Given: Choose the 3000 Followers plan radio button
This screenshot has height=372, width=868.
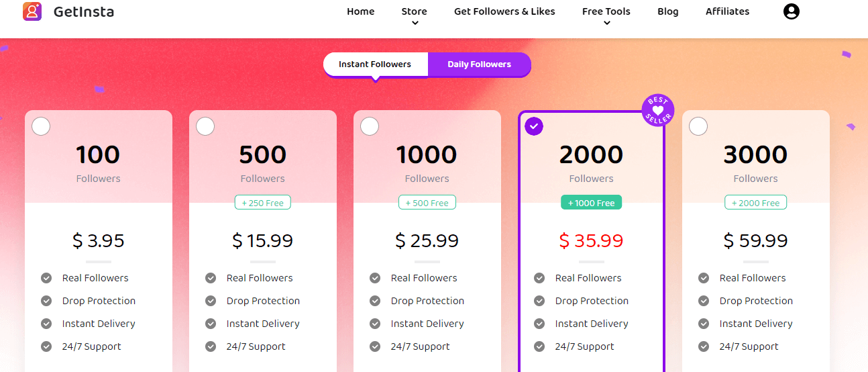Looking at the screenshot, I should (698, 126).
